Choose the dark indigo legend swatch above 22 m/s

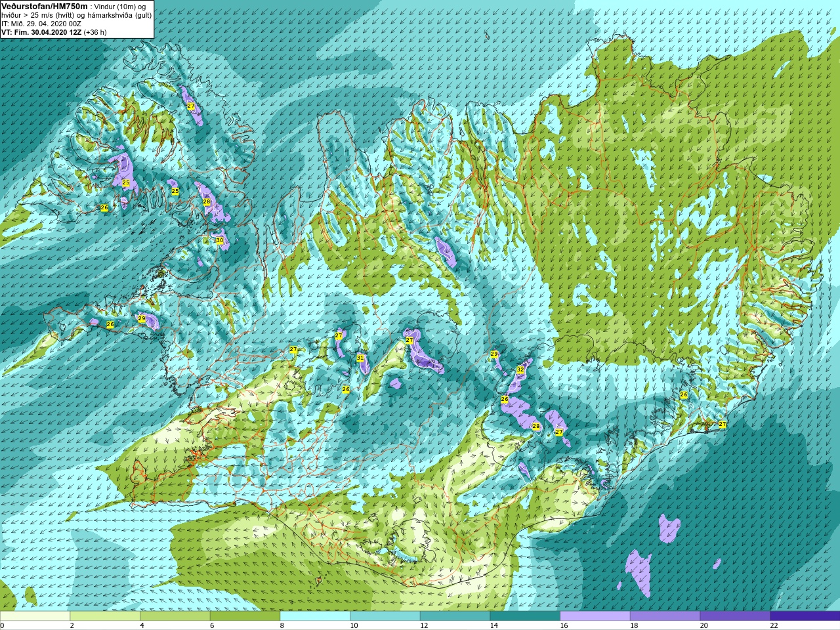point(805,616)
